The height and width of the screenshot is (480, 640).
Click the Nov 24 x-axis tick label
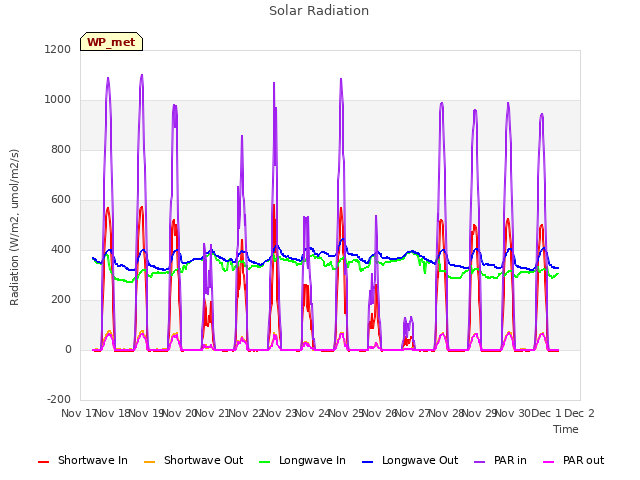tap(312, 413)
